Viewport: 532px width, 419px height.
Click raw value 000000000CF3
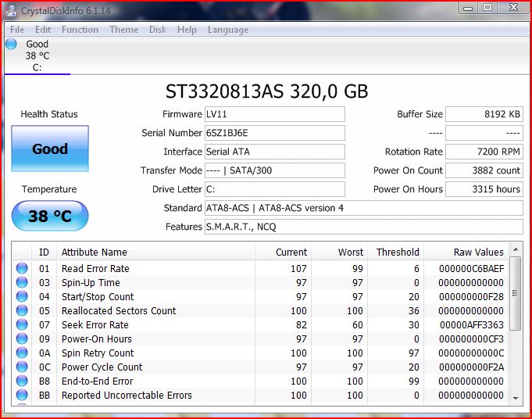(x=471, y=338)
